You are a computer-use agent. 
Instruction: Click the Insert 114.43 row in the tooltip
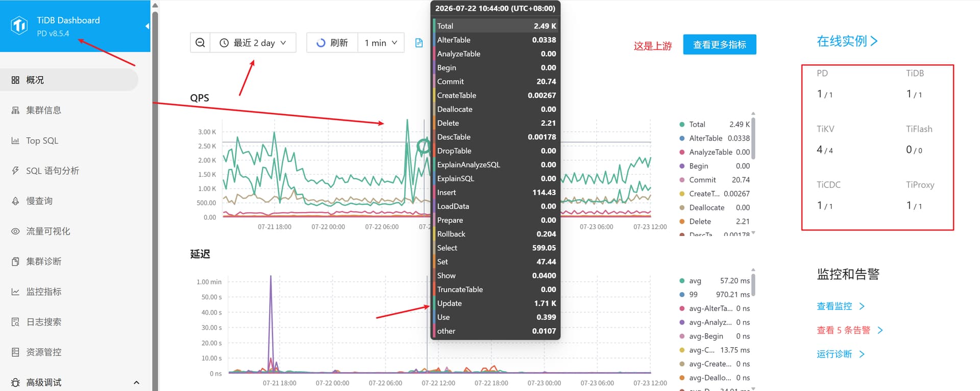(496, 192)
